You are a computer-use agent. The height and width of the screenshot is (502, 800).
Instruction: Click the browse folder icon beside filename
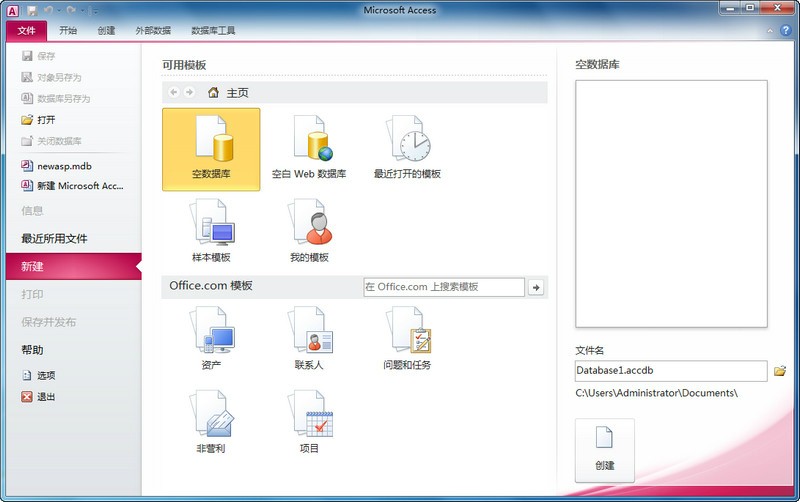point(780,371)
